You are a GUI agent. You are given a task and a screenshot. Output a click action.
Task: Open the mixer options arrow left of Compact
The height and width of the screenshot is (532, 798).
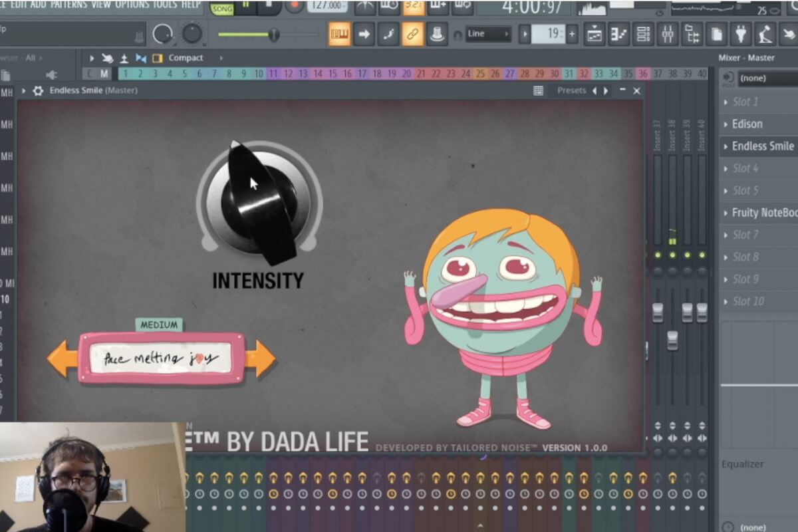[x=92, y=58]
